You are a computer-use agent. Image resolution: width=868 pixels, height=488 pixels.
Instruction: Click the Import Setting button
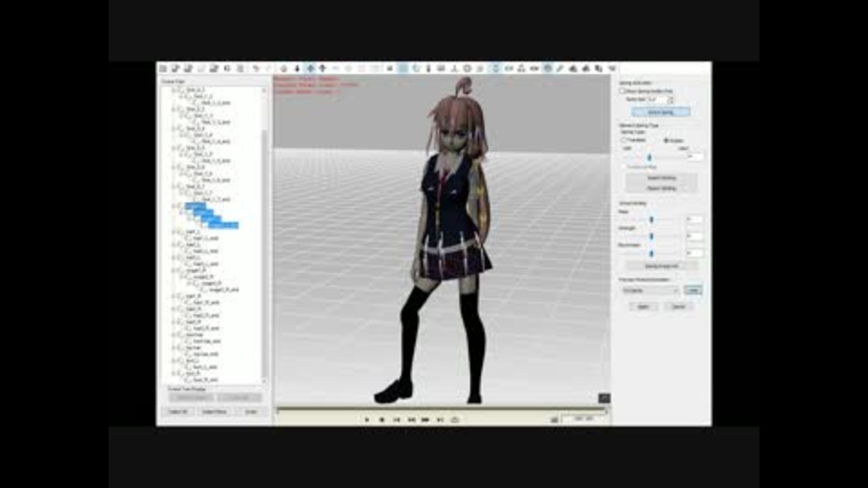661,178
